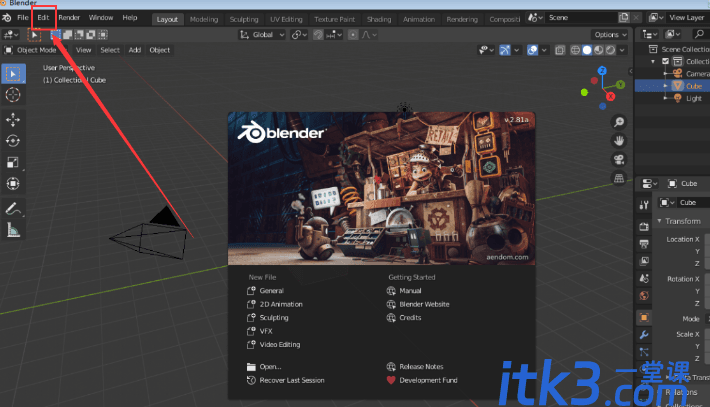Image resolution: width=710 pixels, height=407 pixels.
Task: Select the Annotate pencil tool
Action: tap(13, 209)
